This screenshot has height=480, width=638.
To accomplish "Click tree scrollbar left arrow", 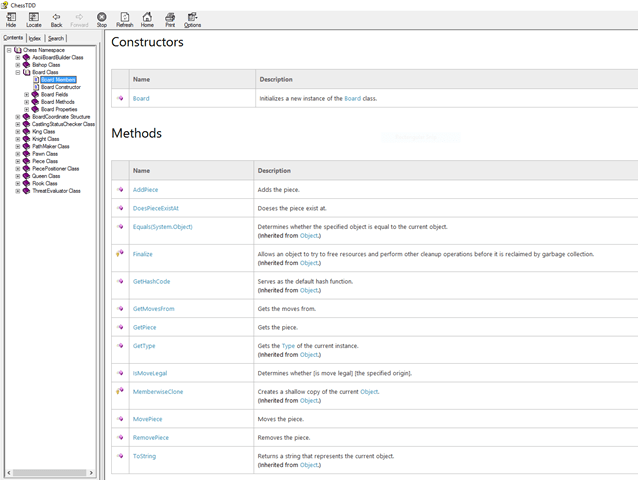I will (x=9, y=473).
